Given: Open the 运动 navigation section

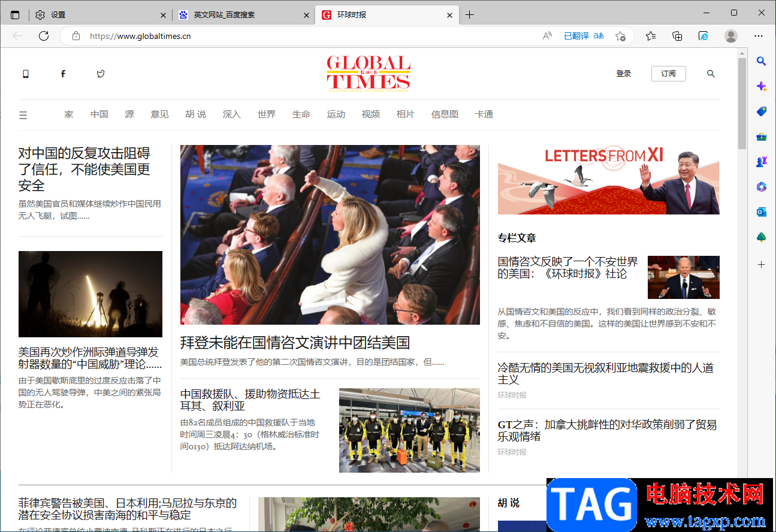Looking at the screenshot, I should click(336, 114).
